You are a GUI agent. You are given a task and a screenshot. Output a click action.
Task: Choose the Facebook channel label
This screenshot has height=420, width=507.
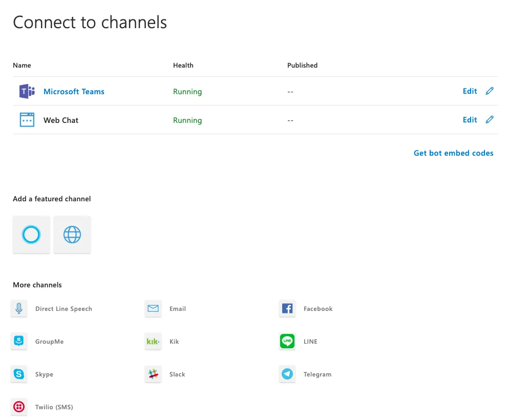click(318, 309)
